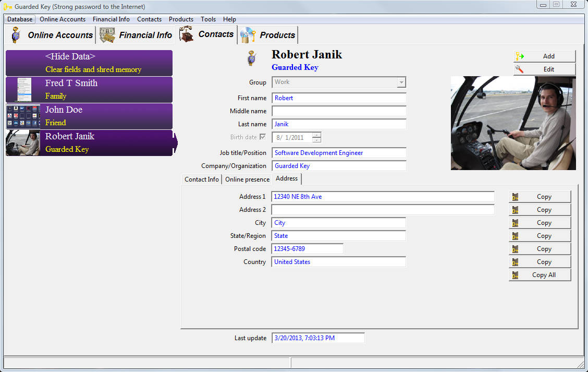The width and height of the screenshot is (588, 372).
Task: Click the empty Middle name field
Action: (339, 111)
